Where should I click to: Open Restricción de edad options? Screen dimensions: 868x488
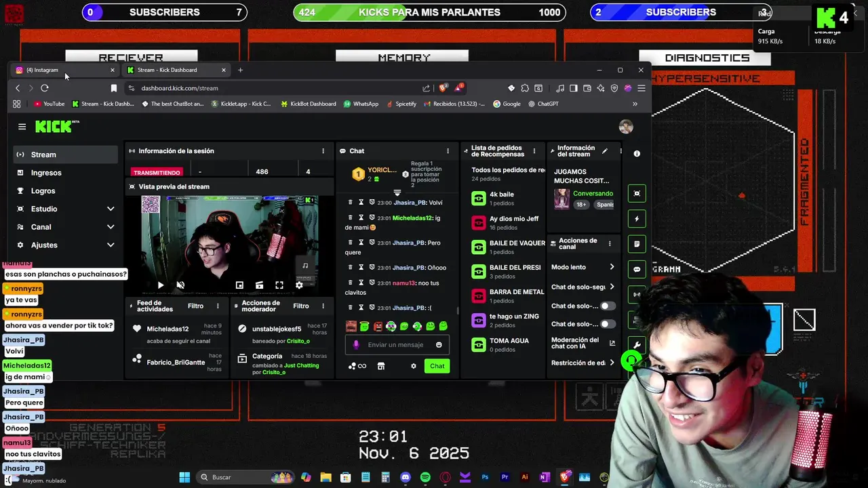pos(583,363)
